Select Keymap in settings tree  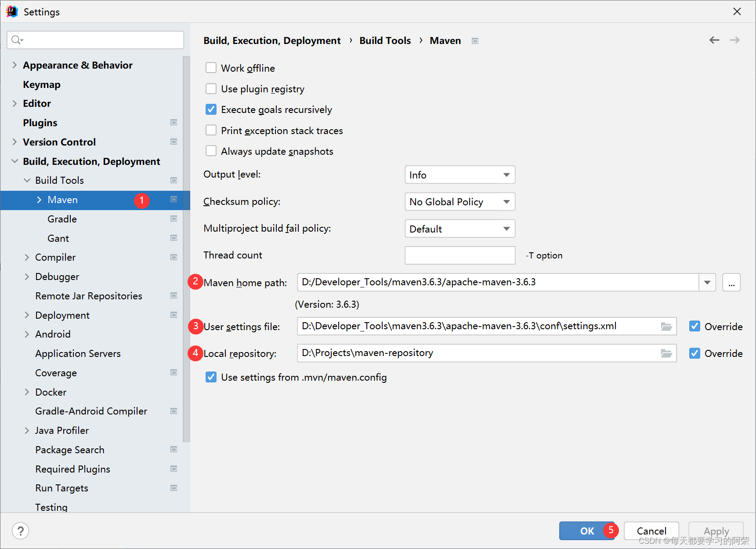coord(42,84)
